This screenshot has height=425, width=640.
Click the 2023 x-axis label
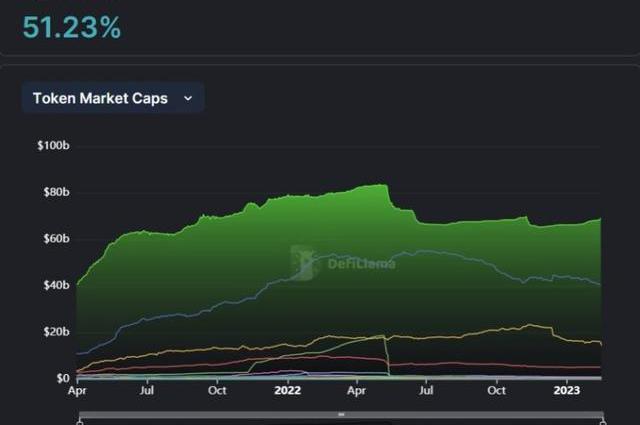567,393
